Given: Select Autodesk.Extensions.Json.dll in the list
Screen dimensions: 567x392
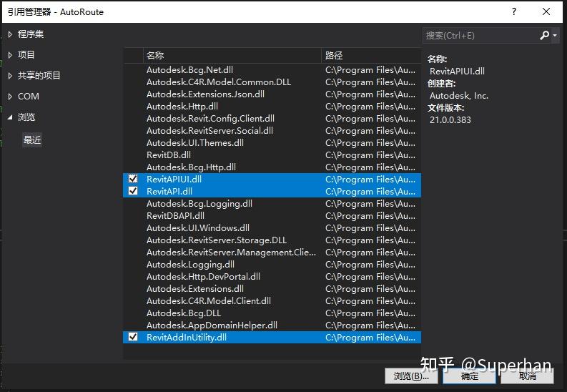Looking at the screenshot, I should coord(272,94).
